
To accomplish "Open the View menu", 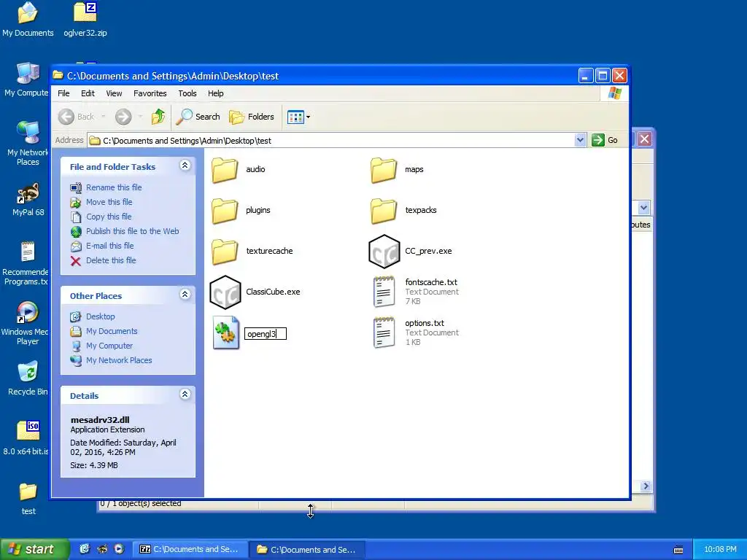I will click(114, 93).
